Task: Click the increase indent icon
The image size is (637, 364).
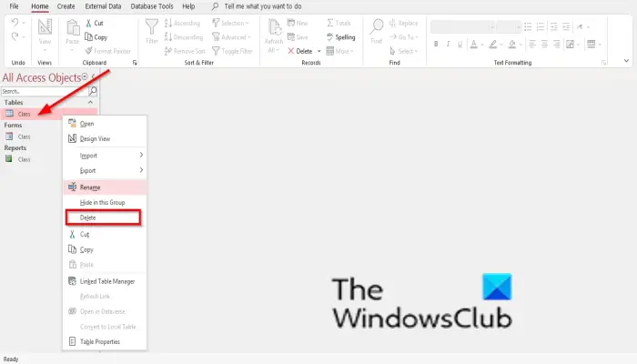Action: (566, 26)
